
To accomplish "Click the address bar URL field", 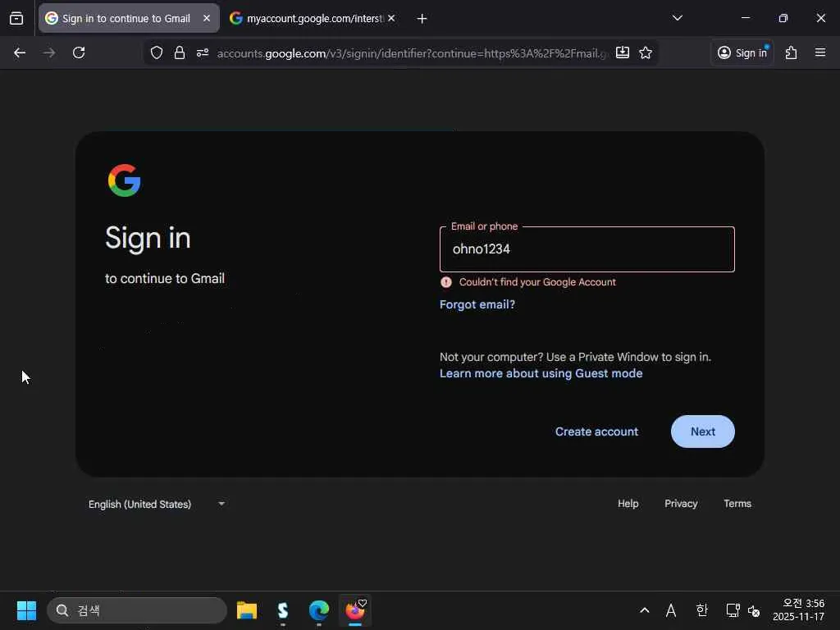I will [x=413, y=53].
